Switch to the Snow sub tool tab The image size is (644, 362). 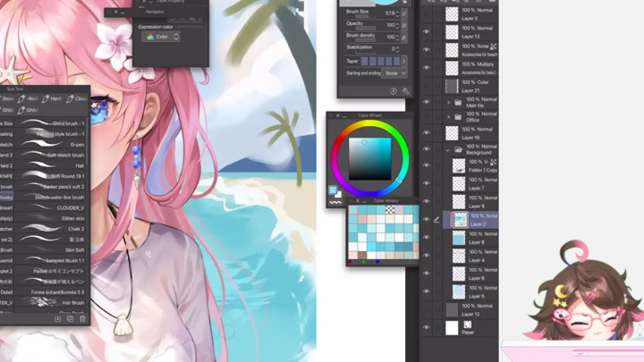[8, 99]
